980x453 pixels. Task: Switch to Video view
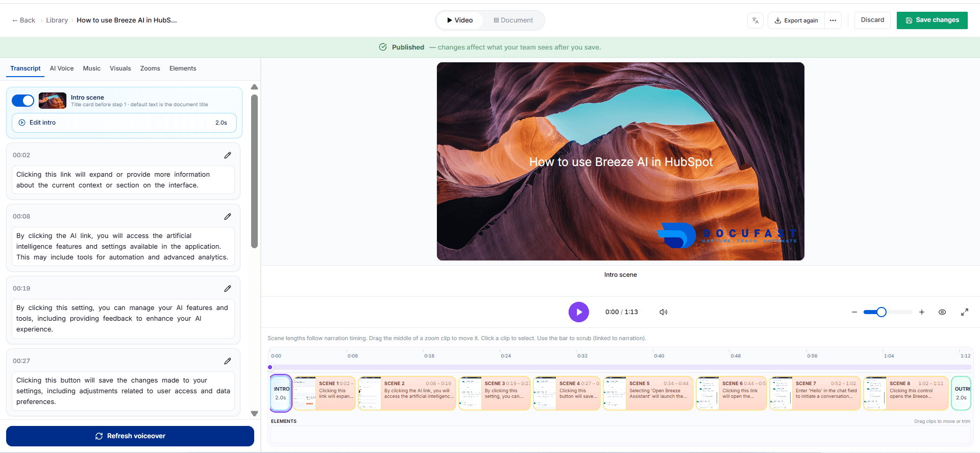(460, 20)
